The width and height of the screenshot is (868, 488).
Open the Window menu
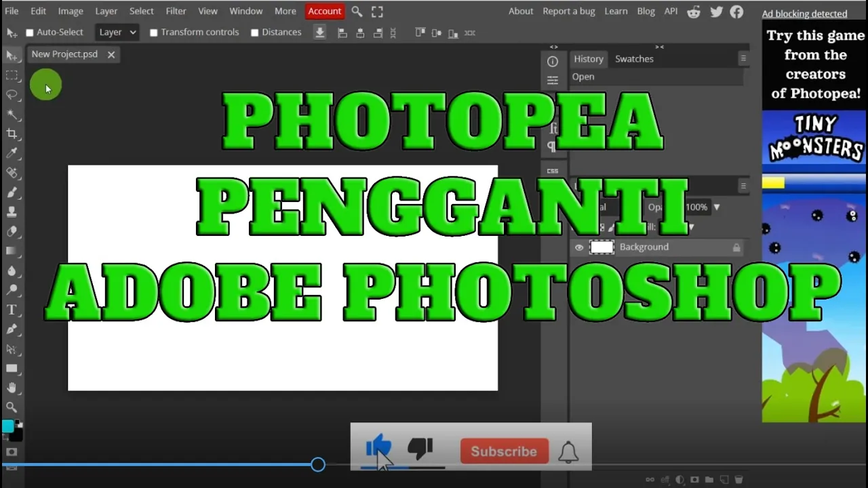click(245, 11)
